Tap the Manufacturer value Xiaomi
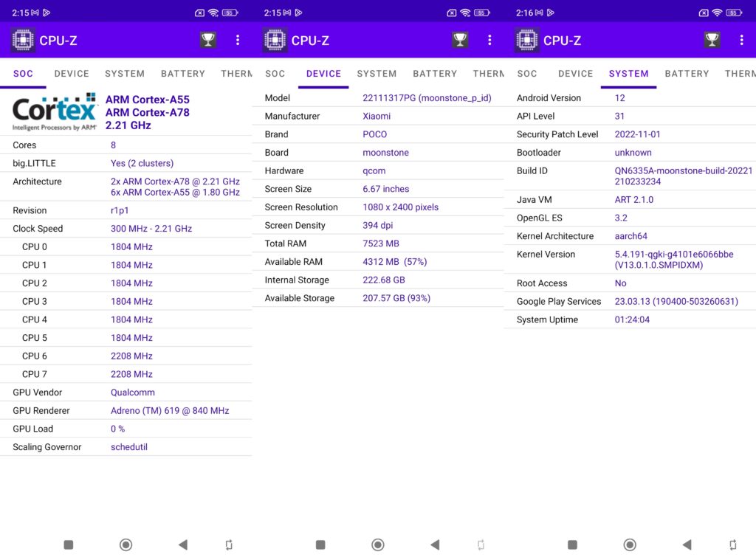Viewport: 756px width, 560px height. point(377,116)
